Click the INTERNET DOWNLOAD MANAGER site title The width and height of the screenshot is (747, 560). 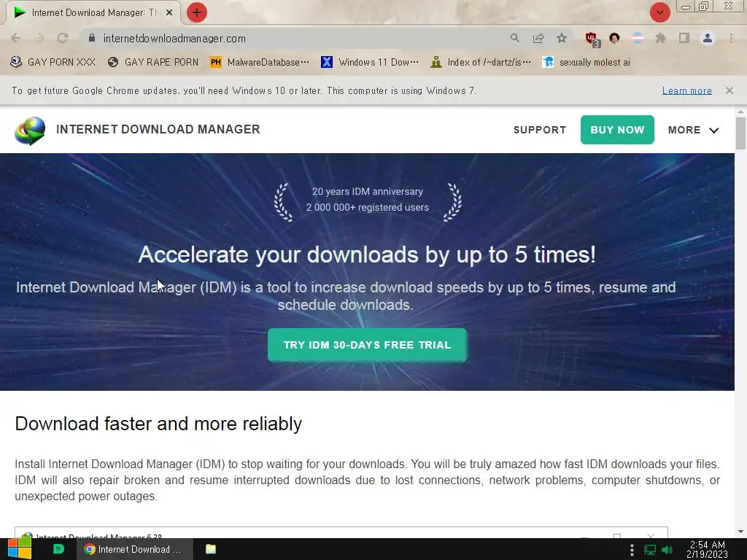point(158,130)
